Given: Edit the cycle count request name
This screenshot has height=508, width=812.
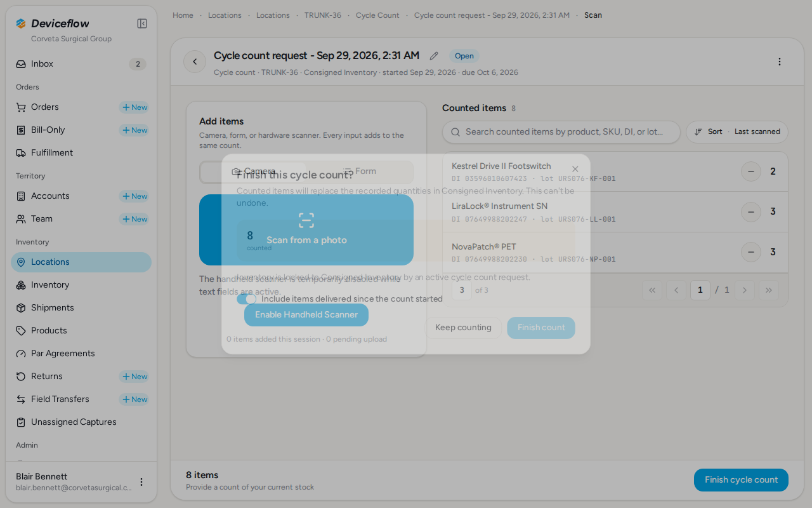Looking at the screenshot, I should click(x=434, y=56).
